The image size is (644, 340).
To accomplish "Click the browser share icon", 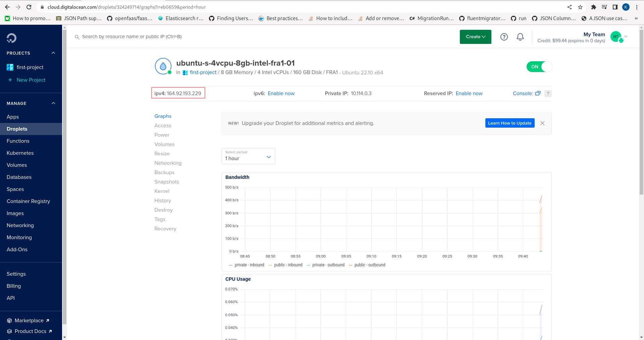I will pos(570,7).
